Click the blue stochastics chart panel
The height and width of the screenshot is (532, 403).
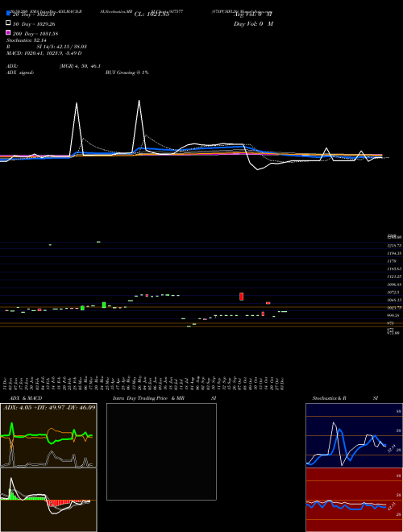pos(354,435)
